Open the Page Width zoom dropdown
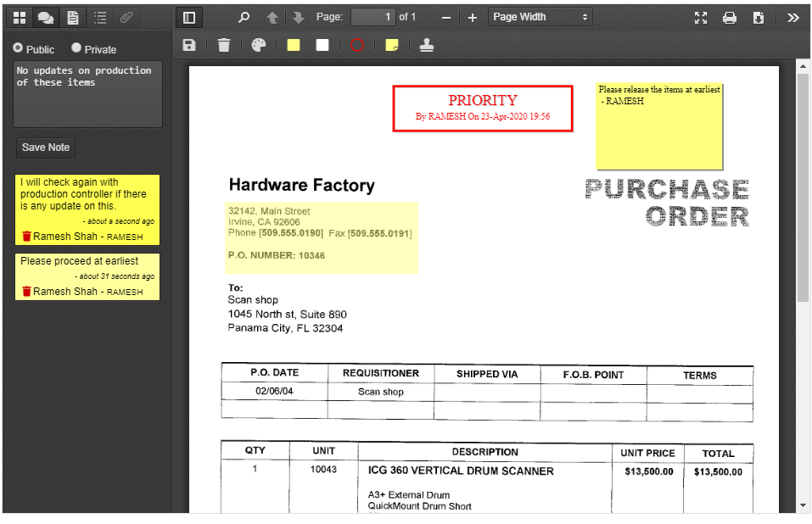Viewport: 812px width, 524px height. (540, 16)
